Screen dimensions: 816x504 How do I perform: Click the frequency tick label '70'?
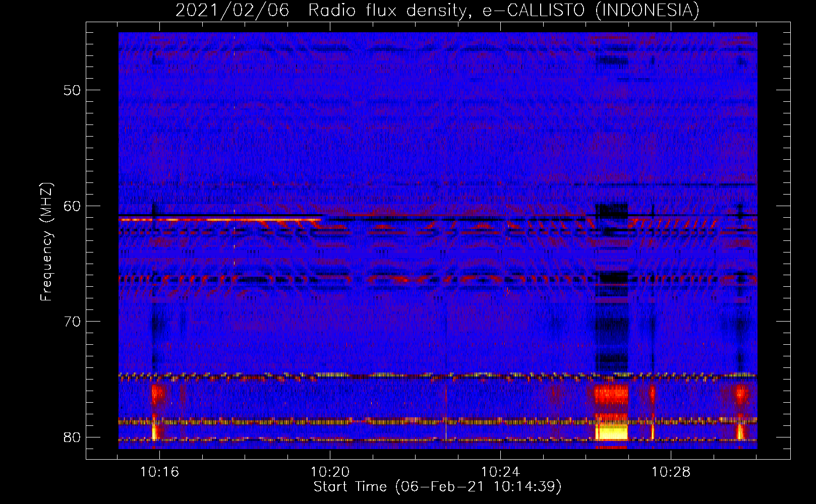[73, 322]
